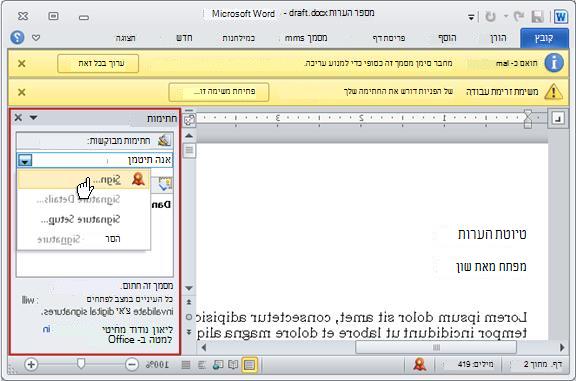Toggle the View Ruler button above scrollbar

[x=190, y=120]
